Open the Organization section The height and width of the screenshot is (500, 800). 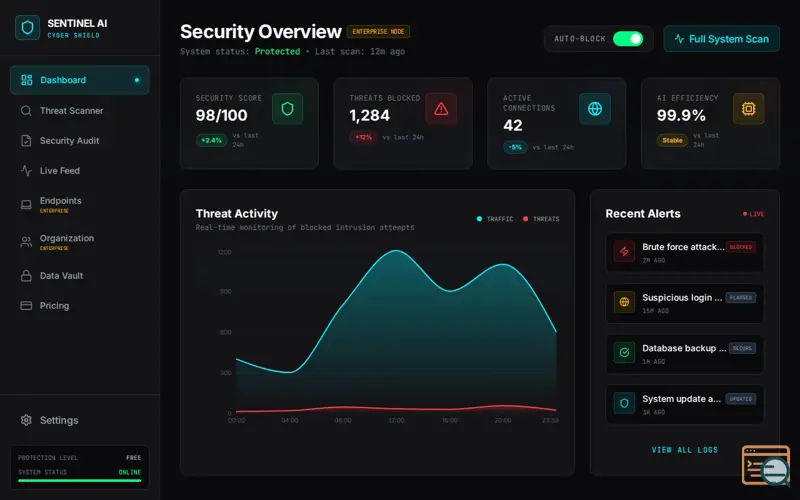tap(80, 242)
